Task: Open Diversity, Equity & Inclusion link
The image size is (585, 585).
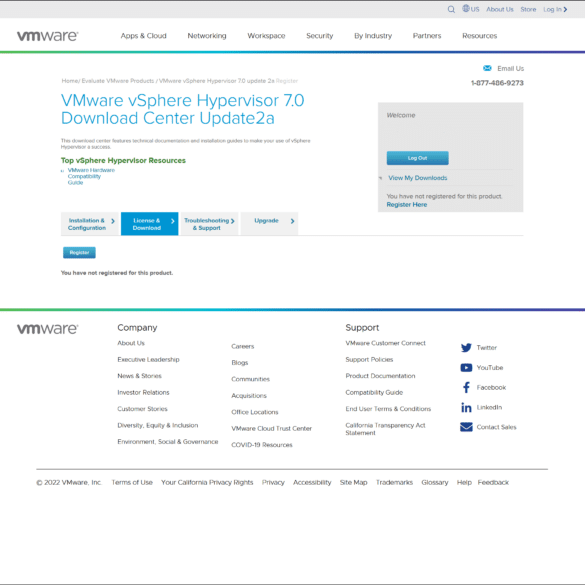Action: pos(157,425)
